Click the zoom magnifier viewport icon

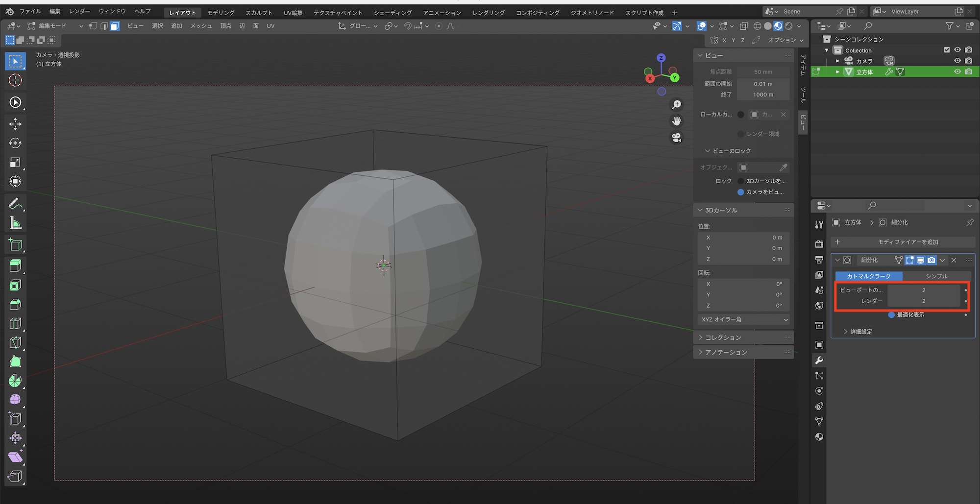coord(677,105)
